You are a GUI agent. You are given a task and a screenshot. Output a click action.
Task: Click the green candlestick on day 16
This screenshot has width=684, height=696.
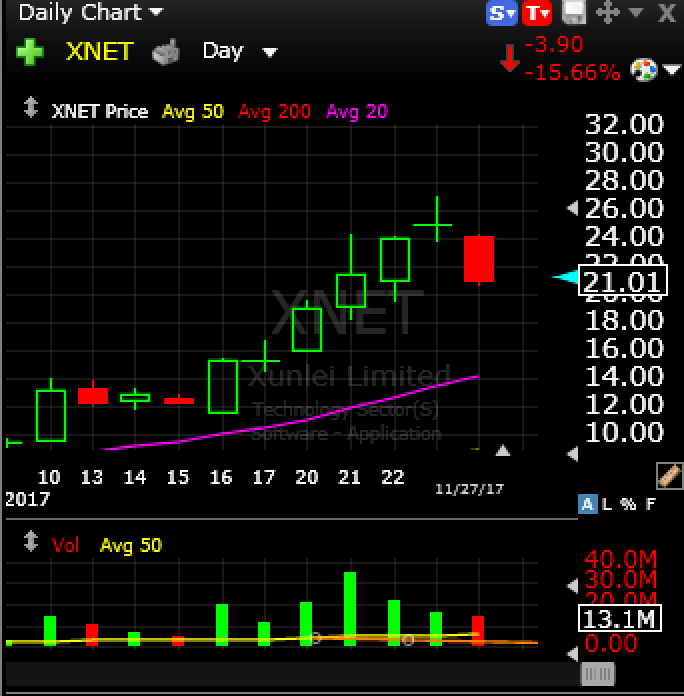(223, 387)
